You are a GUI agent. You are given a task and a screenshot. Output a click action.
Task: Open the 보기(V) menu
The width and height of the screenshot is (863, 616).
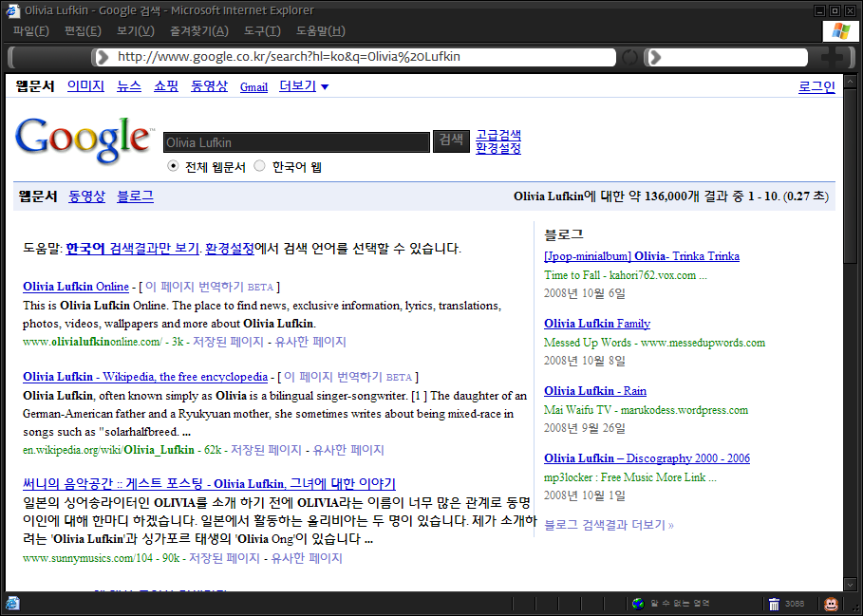point(136,30)
